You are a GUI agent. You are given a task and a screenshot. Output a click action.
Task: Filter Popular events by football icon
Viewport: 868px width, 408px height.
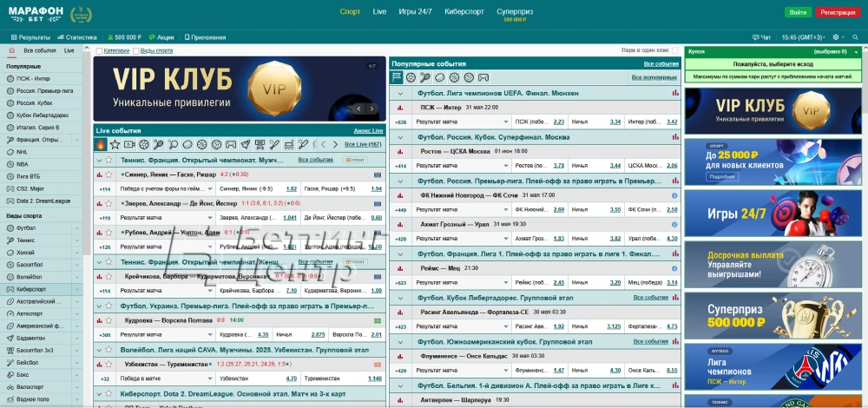(x=411, y=77)
